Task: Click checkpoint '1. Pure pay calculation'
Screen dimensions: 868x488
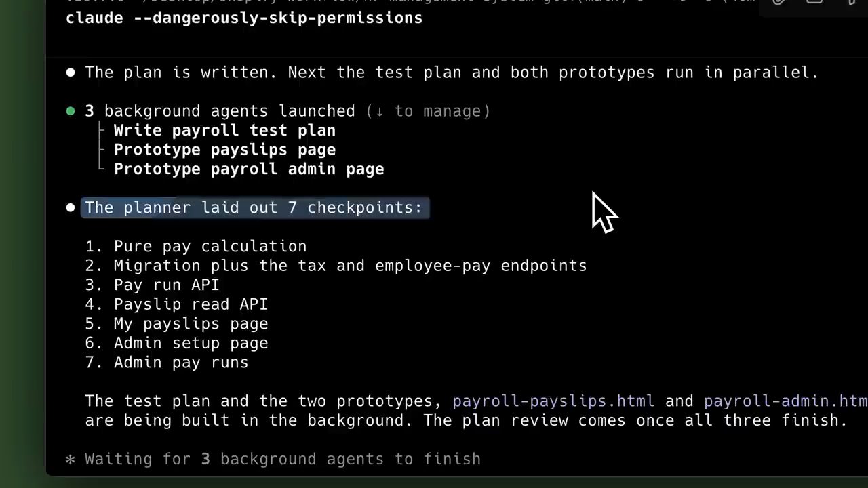Action: (196, 246)
